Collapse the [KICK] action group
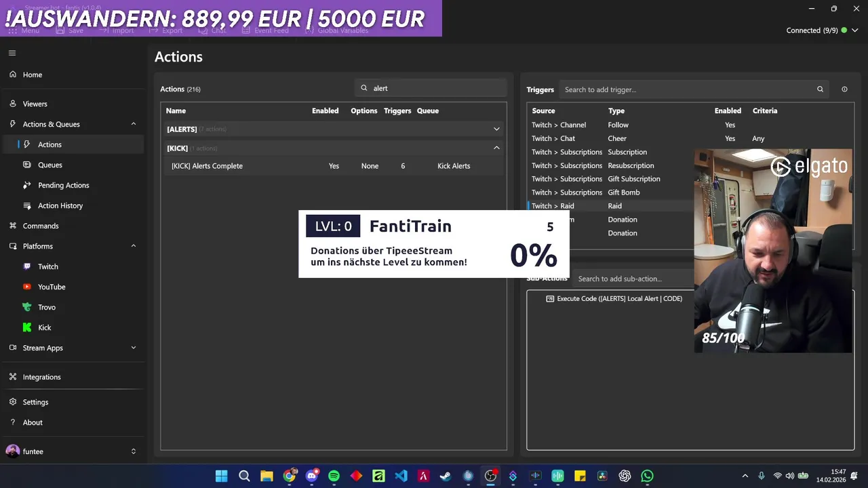Viewport: 868px width, 488px height. click(x=496, y=148)
